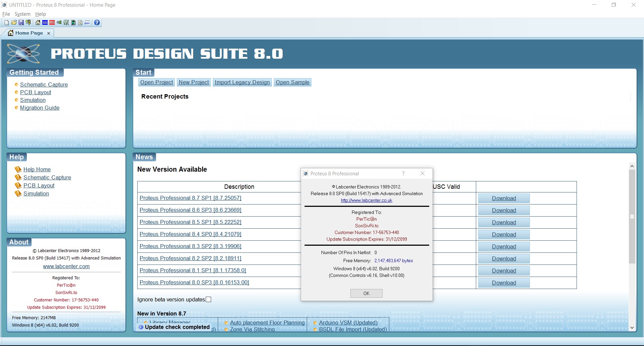Click the Close Project door icon
644x346 pixels.
tap(28, 22)
